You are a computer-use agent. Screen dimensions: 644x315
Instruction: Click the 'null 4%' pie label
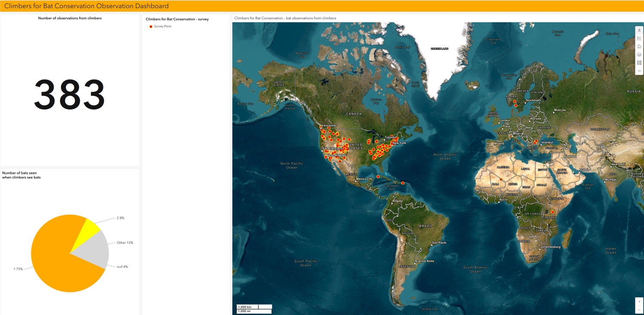(x=122, y=267)
